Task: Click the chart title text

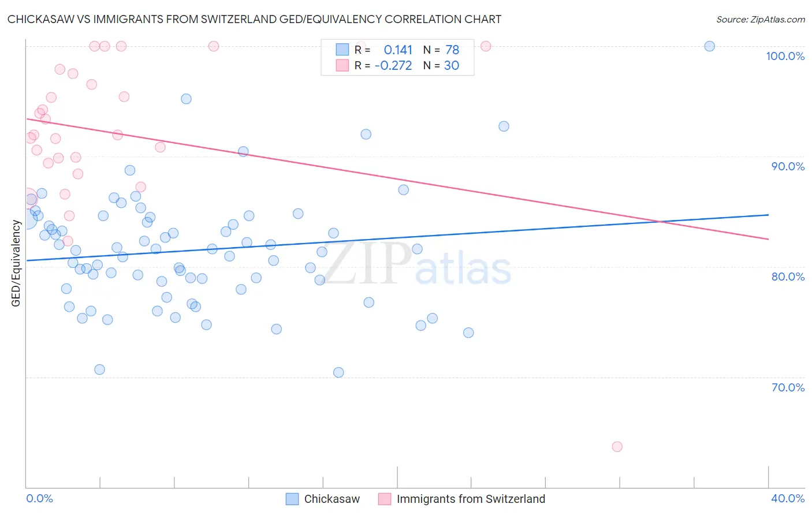Action: pyautogui.click(x=254, y=19)
